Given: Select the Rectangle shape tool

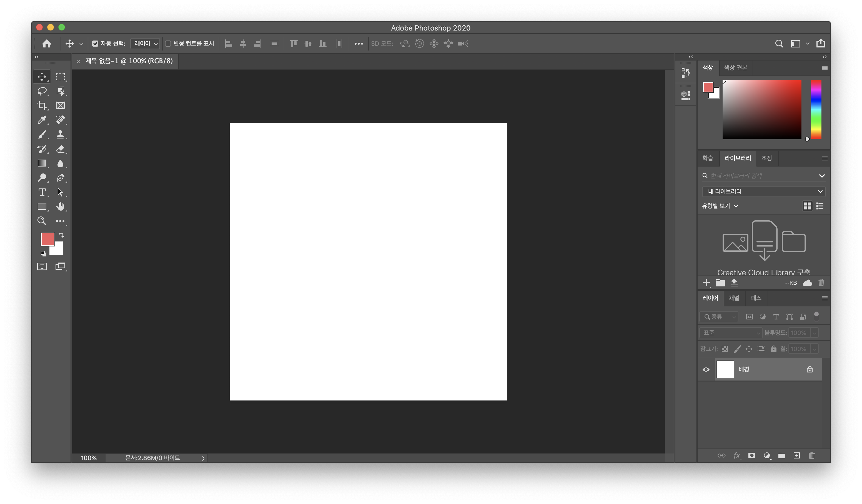Looking at the screenshot, I should (42, 206).
